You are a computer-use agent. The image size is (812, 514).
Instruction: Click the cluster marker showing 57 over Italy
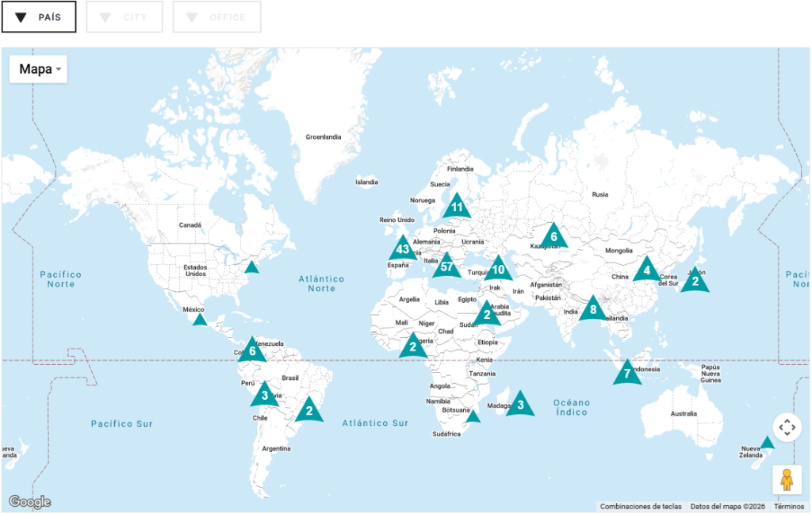click(446, 267)
